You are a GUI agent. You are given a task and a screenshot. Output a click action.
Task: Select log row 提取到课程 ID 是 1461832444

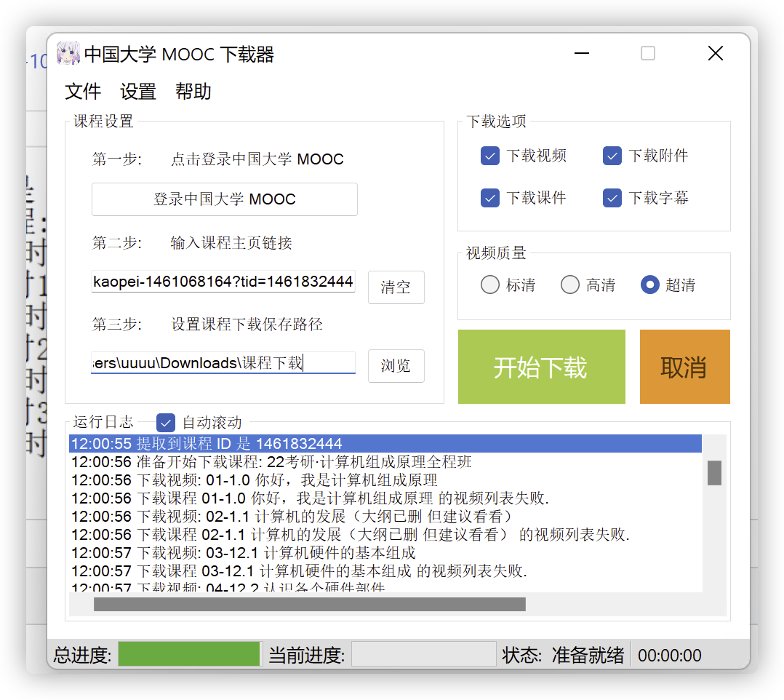[x=385, y=444]
